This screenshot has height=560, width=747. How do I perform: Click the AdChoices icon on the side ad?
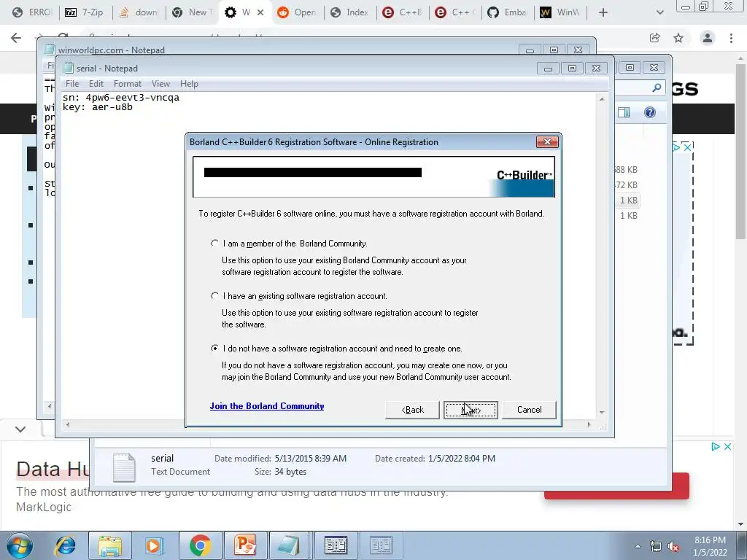(x=676, y=147)
